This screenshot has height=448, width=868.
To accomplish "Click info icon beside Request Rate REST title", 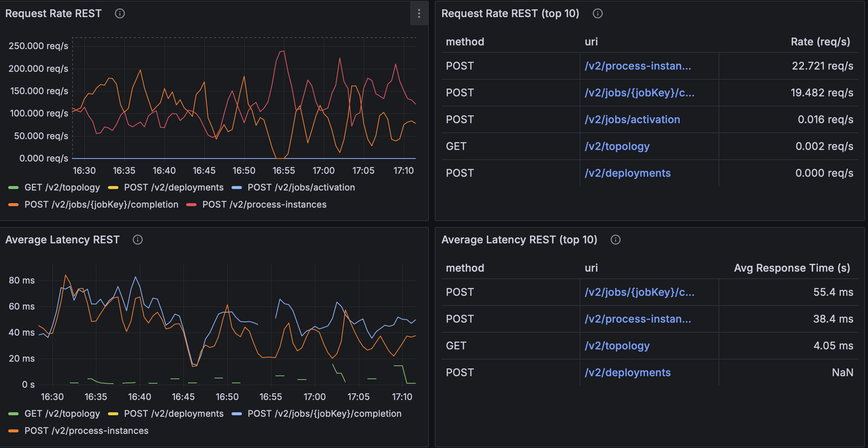I will tap(119, 13).
